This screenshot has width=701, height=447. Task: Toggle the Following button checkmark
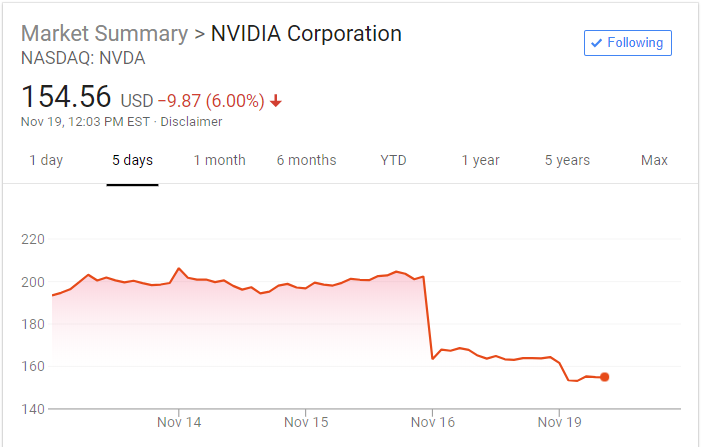coord(598,43)
